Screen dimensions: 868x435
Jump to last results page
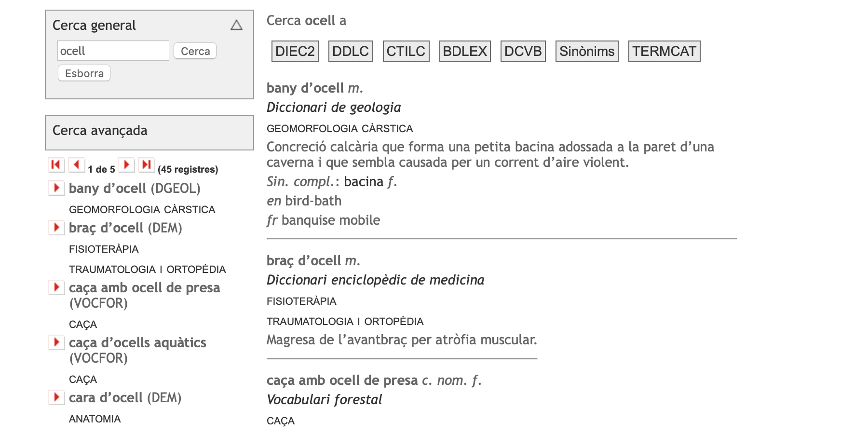[x=146, y=165]
